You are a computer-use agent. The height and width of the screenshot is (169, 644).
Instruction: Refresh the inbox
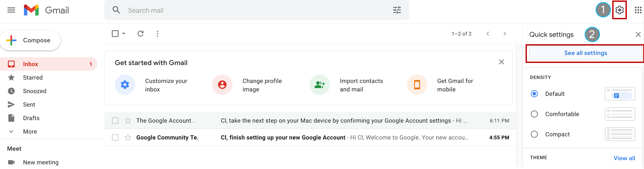pos(141,34)
